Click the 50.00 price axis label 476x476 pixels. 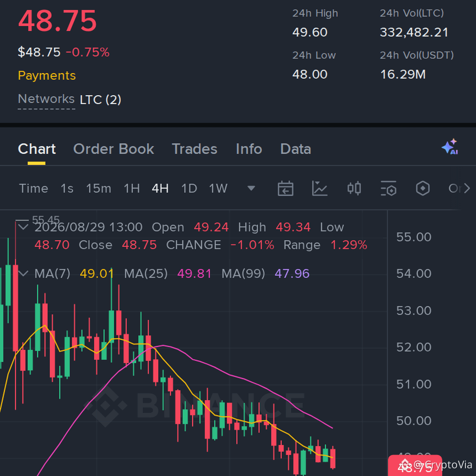[x=414, y=420]
